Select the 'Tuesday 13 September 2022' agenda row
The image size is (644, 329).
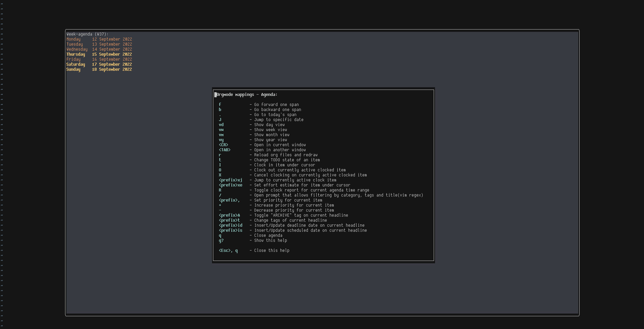tap(99, 44)
